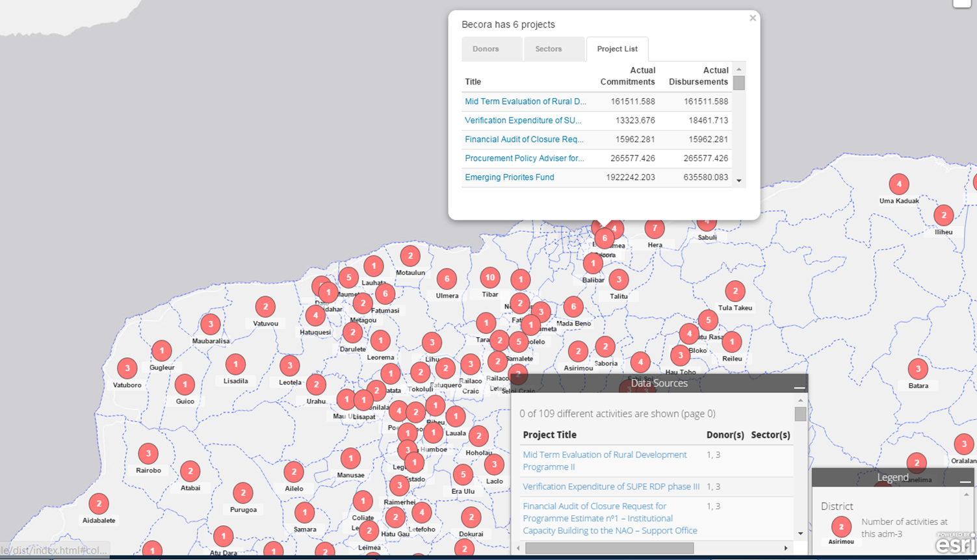Screen dimensions: 977x560
Task: Click the Ilheu marker
Action: (x=944, y=215)
